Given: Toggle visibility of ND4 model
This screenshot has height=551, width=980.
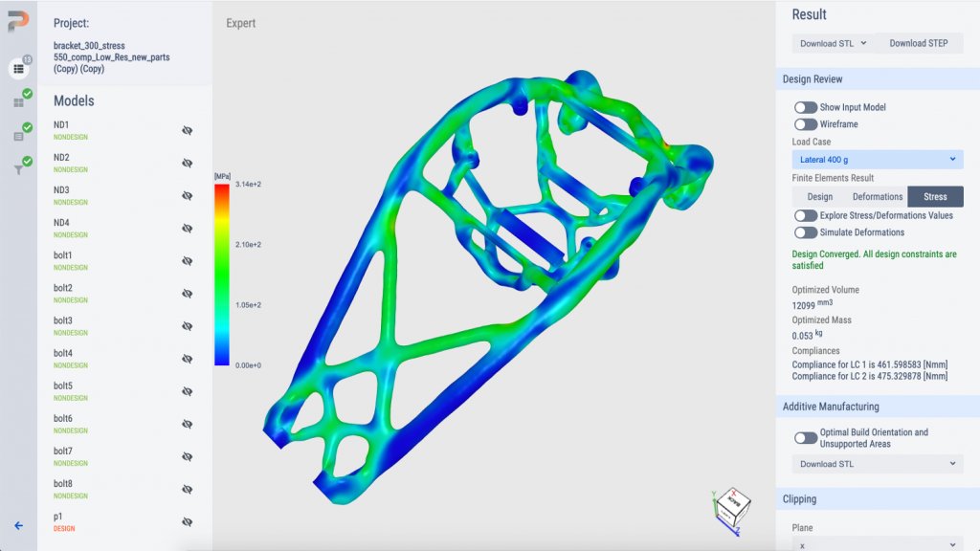Looking at the screenshot, I should point(187,228).
